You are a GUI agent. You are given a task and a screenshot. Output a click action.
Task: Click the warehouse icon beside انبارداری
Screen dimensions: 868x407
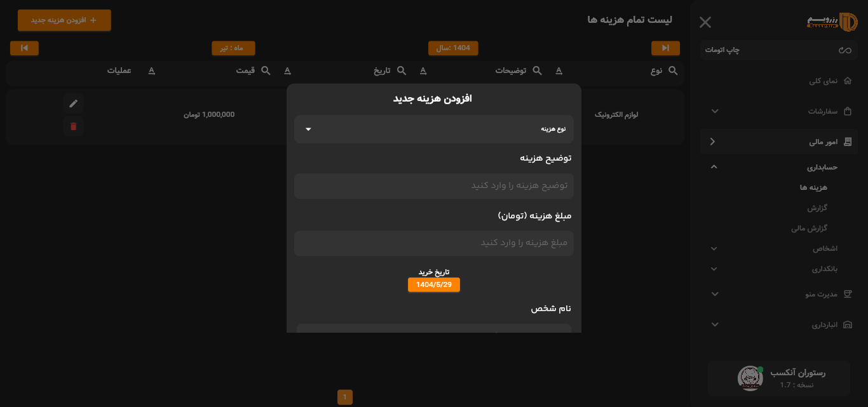847,324
